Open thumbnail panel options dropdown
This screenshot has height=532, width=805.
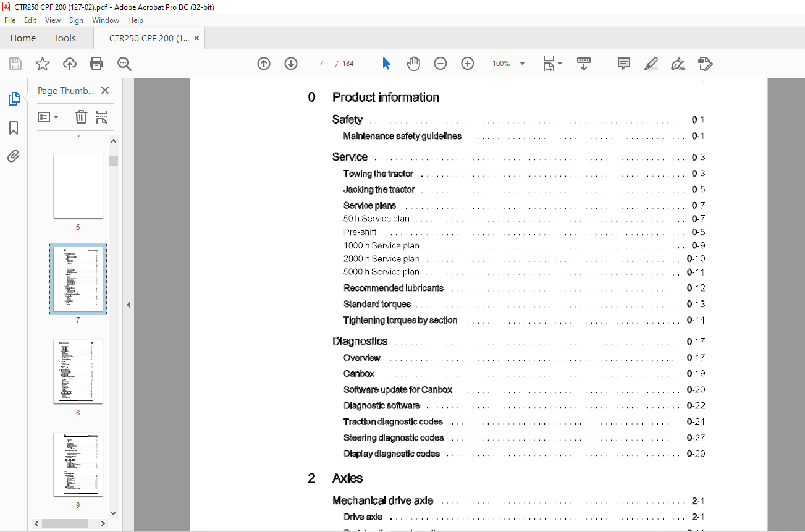click(48, 117)
